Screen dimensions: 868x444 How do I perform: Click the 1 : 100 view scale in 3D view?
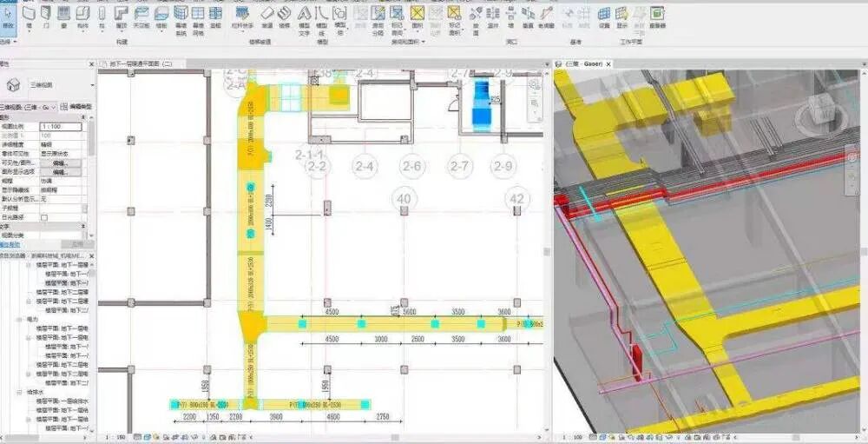click(570, 437)
